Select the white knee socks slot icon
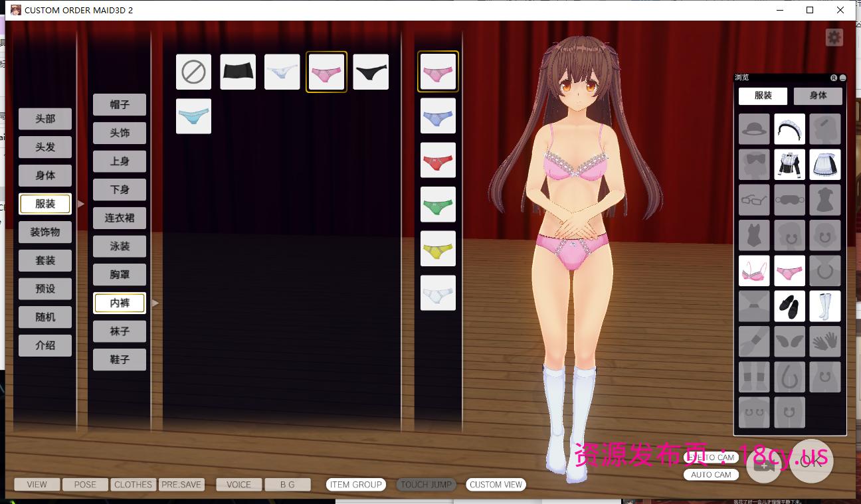 pos(824,306)
